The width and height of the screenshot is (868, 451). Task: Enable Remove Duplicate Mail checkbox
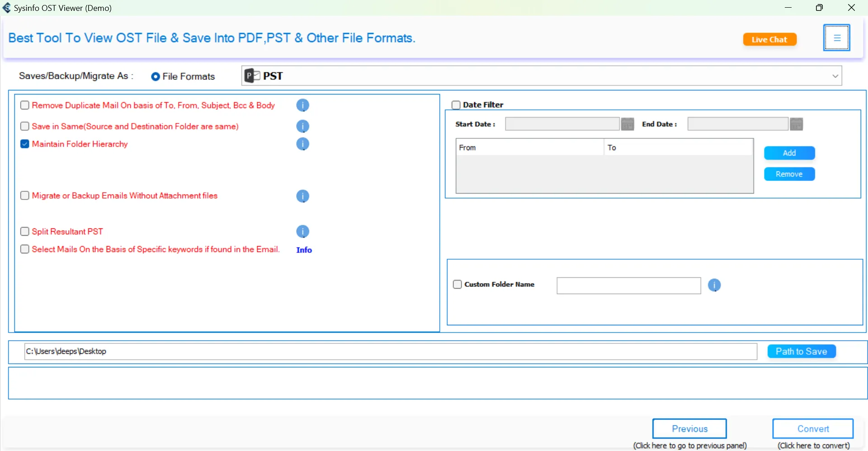pos(25,105)
